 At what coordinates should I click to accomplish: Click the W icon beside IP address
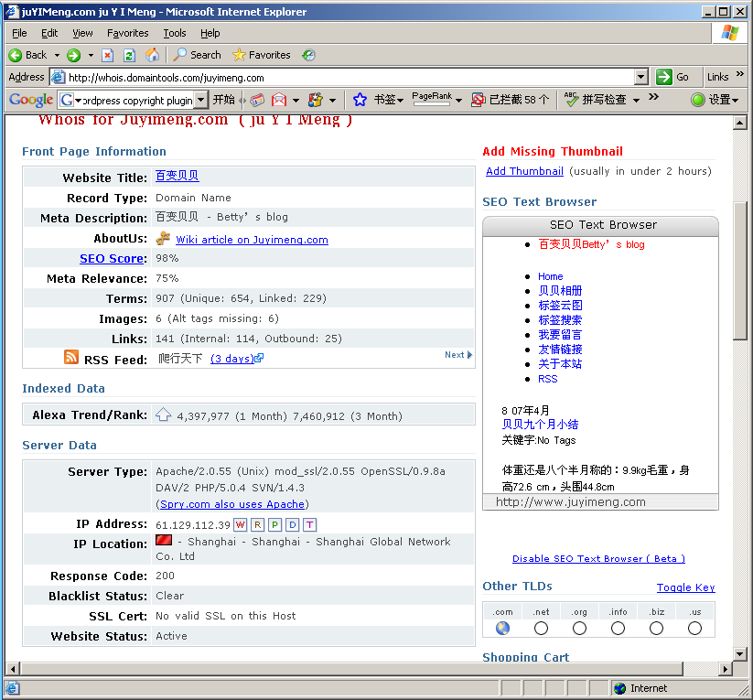click(x=240, y=524)
